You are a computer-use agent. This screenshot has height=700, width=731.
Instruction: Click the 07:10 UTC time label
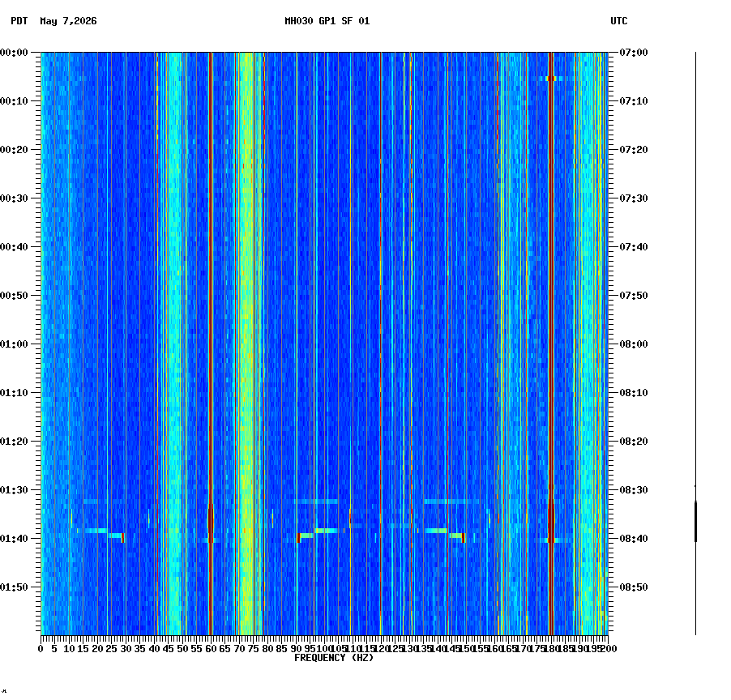click(634, 101)
